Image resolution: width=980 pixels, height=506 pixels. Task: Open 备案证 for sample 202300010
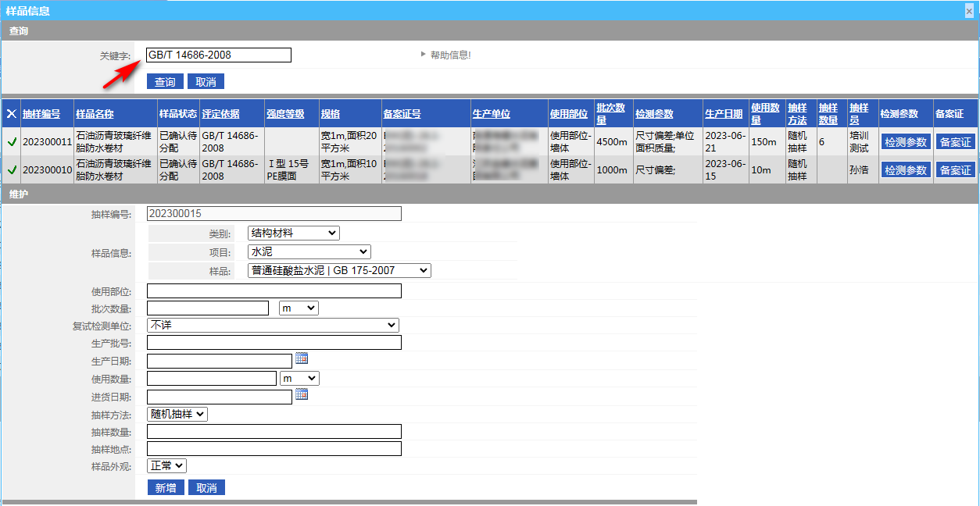(x=955, y=169)
